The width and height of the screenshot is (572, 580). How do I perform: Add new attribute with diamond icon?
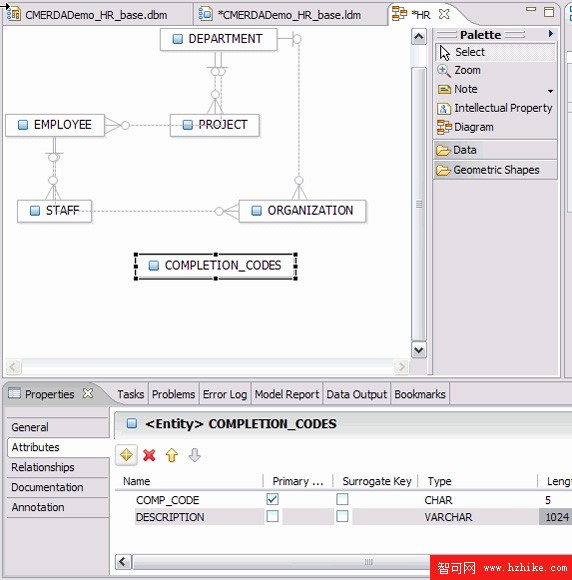point(126,455)
